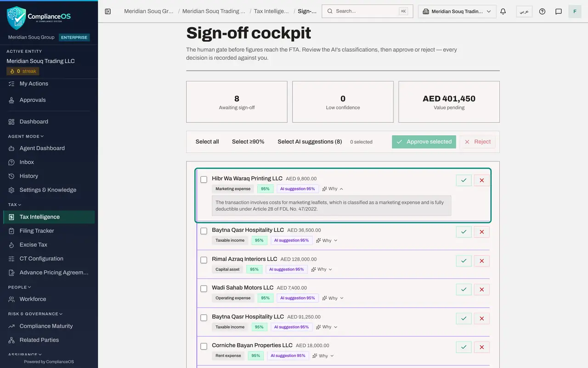Approve the Hibr Wa Waraq Printing row

tap(464, 180)
